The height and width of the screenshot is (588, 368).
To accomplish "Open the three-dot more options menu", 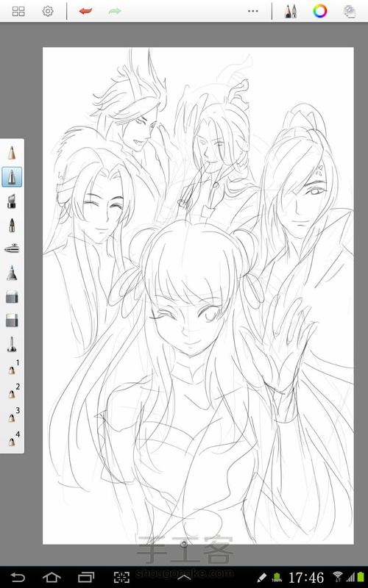I will tap(253, 11).
